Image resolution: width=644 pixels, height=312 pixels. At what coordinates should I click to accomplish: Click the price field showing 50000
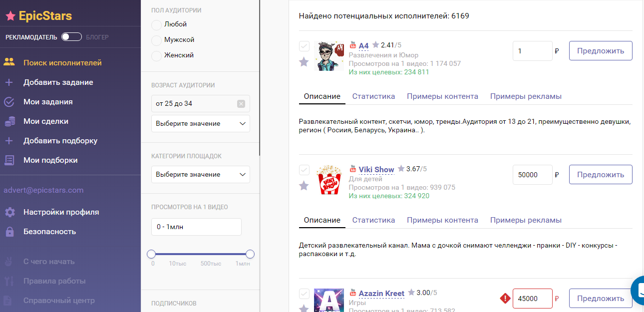[532, 175]
